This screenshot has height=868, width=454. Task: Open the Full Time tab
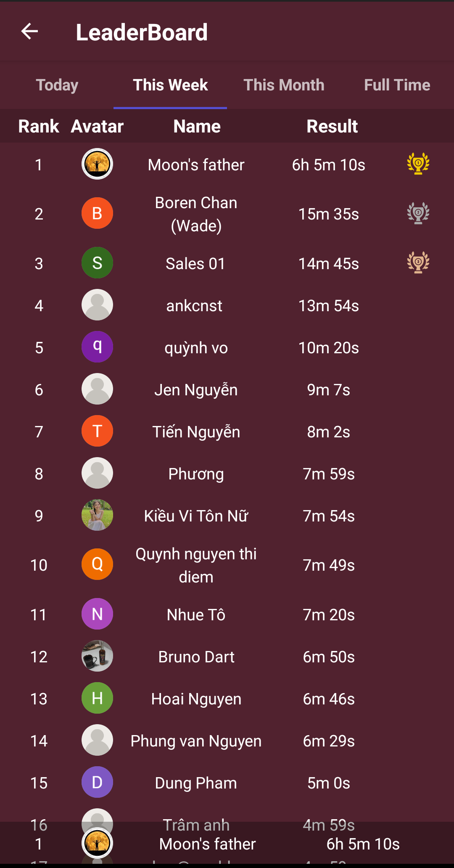pos(397,85)
